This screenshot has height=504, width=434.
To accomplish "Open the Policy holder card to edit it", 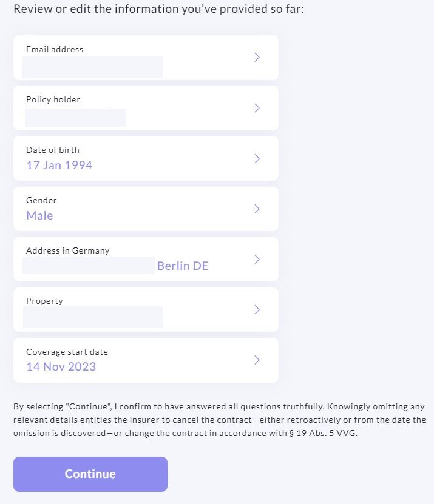I will point(146,108).
